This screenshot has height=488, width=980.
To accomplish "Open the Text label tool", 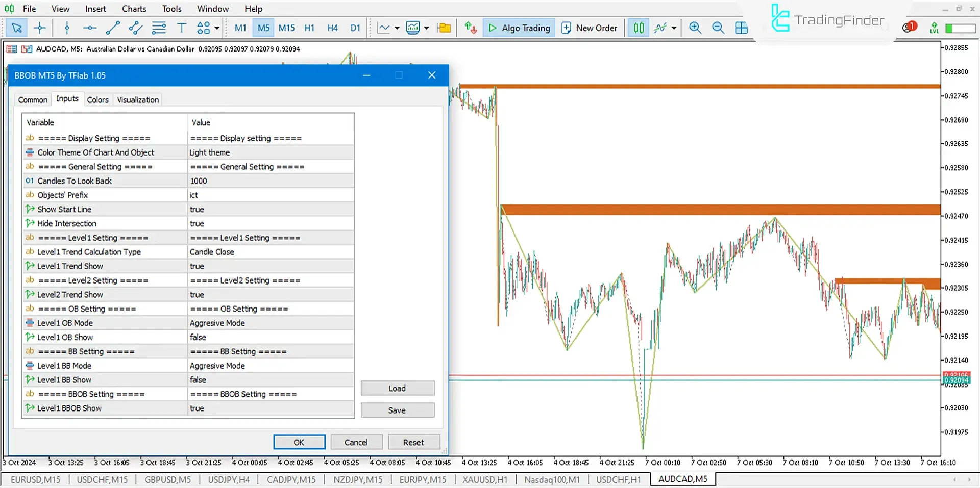I will point(182,28).
